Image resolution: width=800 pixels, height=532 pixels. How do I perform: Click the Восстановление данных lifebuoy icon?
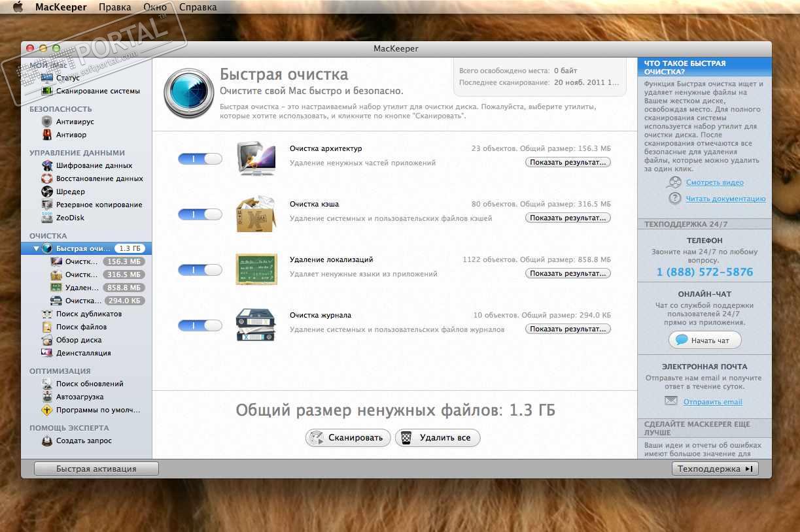[x=46, y=178]
